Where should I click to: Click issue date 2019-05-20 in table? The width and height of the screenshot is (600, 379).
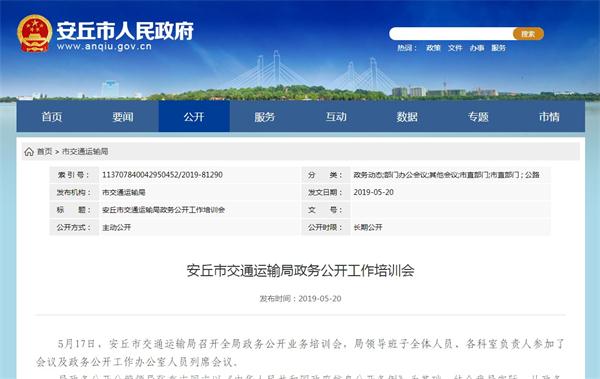tap(373, 192)
